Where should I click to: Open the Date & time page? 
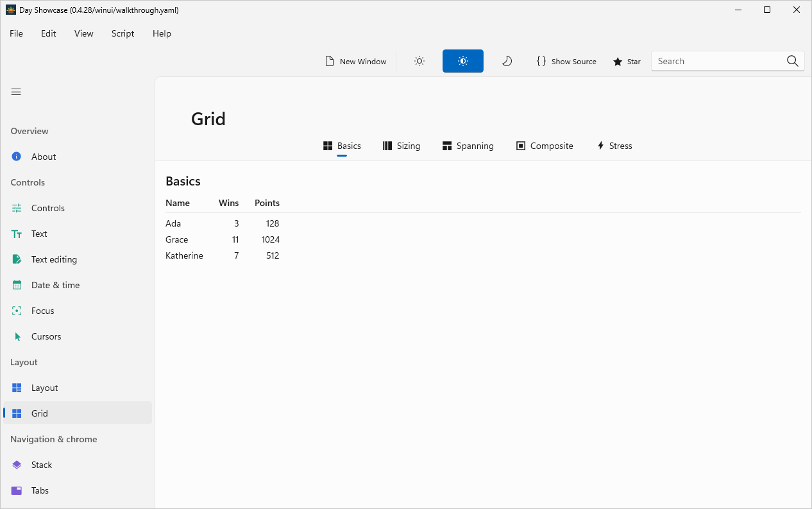coord(55,285)
